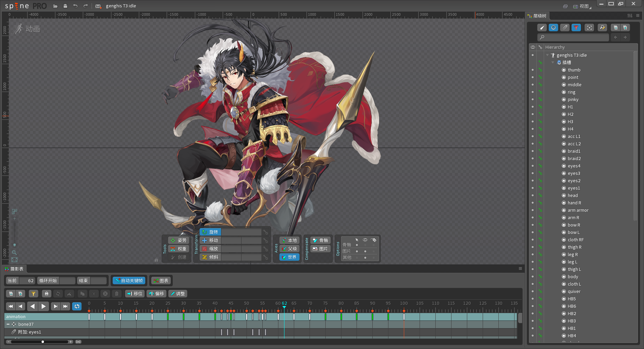Screen dimensions: 644x349
Task: Toggle slots filter circle icon in tree
Action: click(553, 28)
